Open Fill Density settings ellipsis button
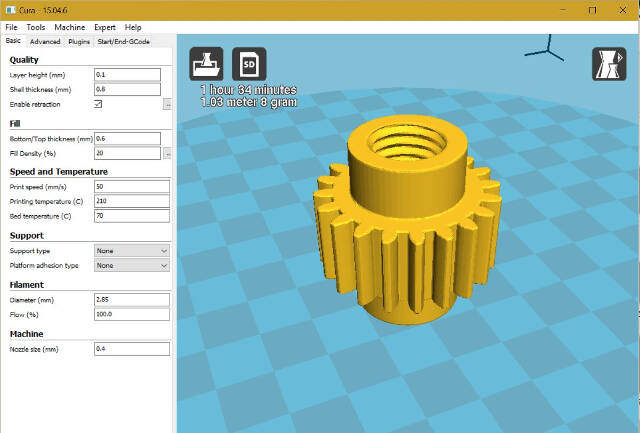640x433 pixels. tap(167, 153)
